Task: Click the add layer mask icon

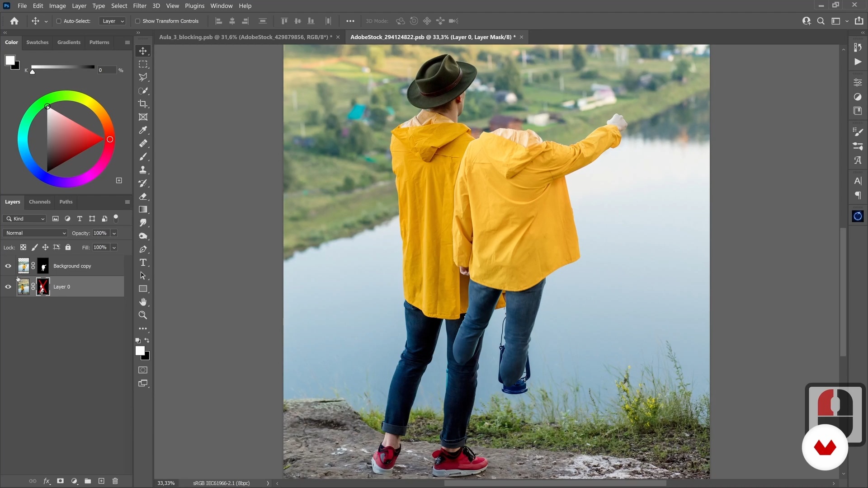Action: click(x=60, y=481)
